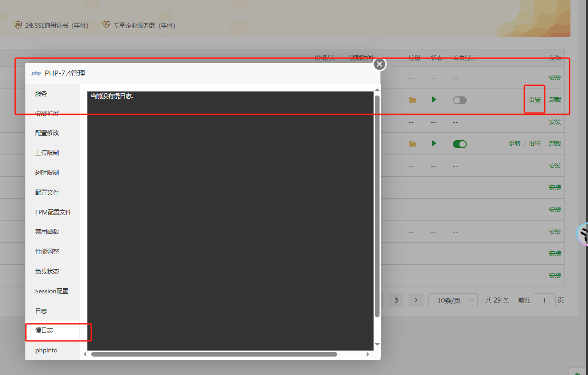Viewport: 588px width, 375px height.
Task: Open folder icon in row with disabled toggle
Action: [x=412, y=100]
